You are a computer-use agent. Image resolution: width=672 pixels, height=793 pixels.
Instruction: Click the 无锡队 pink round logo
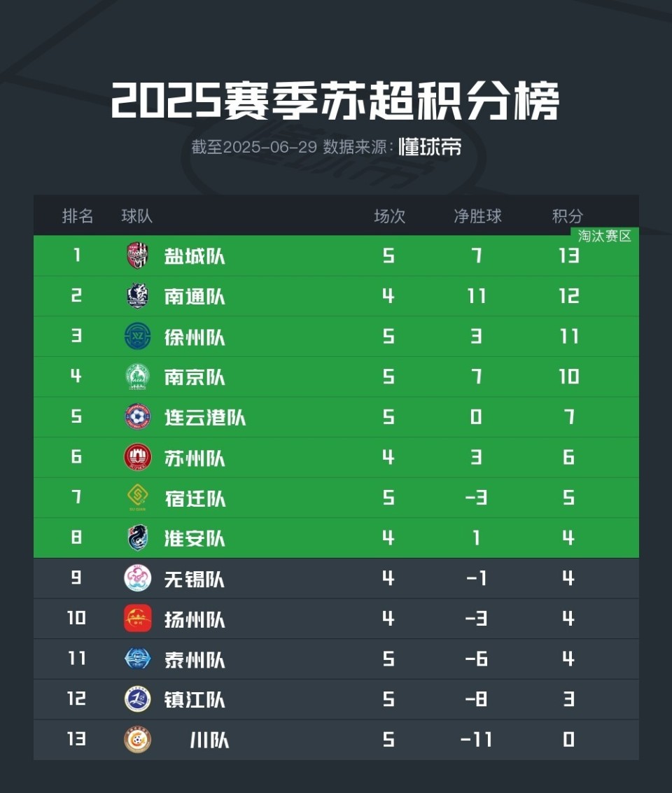tap(137, 578)
